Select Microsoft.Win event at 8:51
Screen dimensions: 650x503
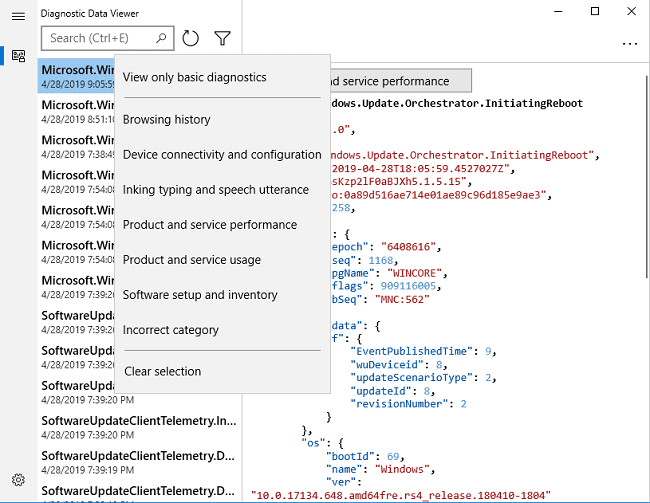77,112
